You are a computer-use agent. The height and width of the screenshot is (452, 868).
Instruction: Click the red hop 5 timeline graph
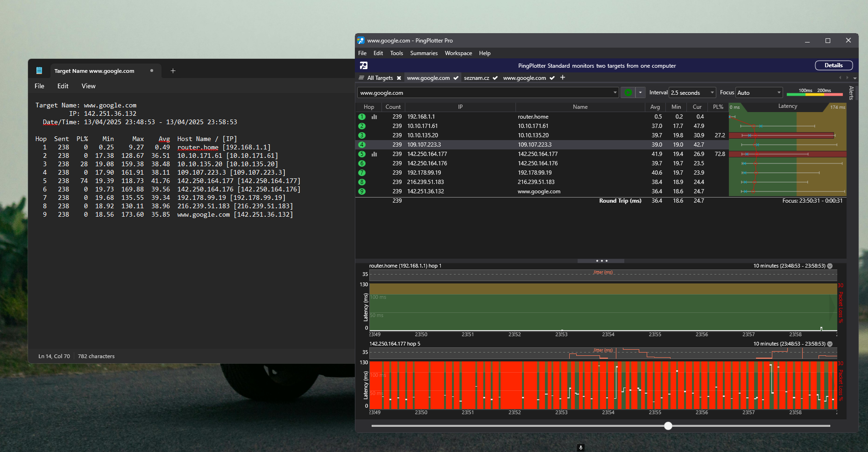coord(603,385)
